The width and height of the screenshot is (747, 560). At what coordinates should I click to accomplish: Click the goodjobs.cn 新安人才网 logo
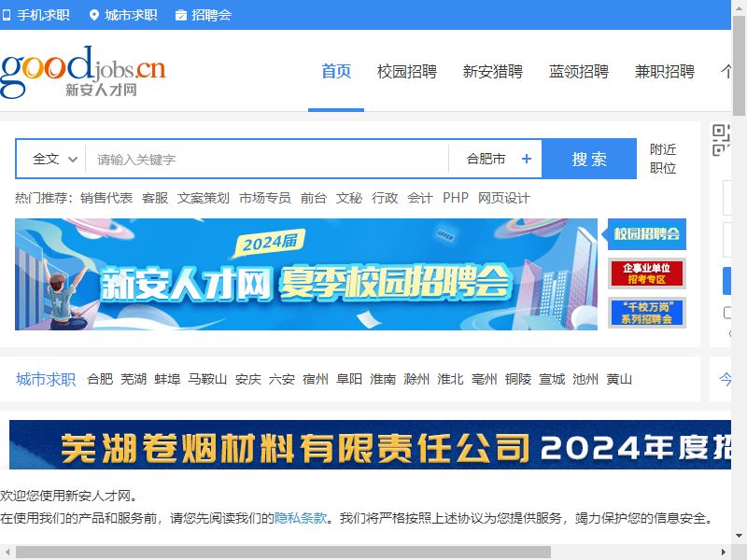tap(83, 72)
